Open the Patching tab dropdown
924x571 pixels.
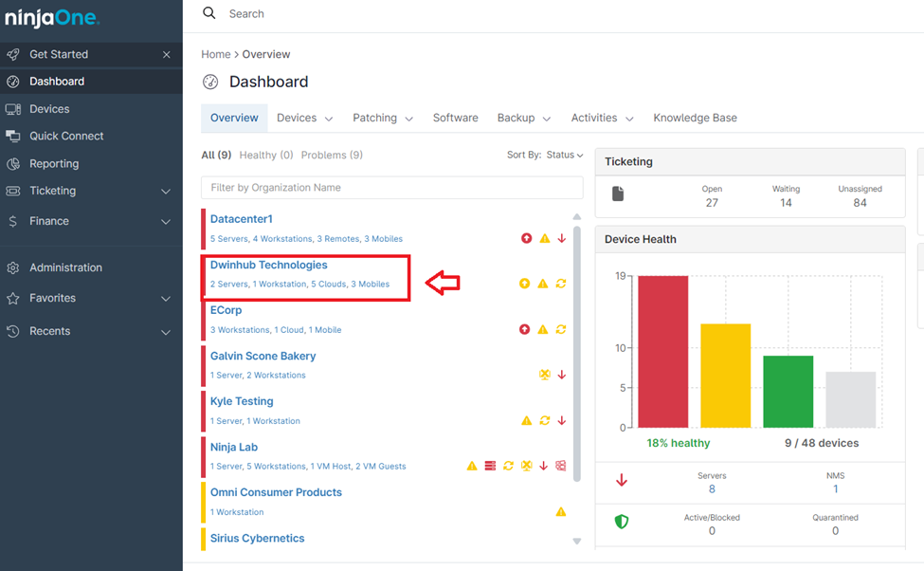(x=383, y=119)
